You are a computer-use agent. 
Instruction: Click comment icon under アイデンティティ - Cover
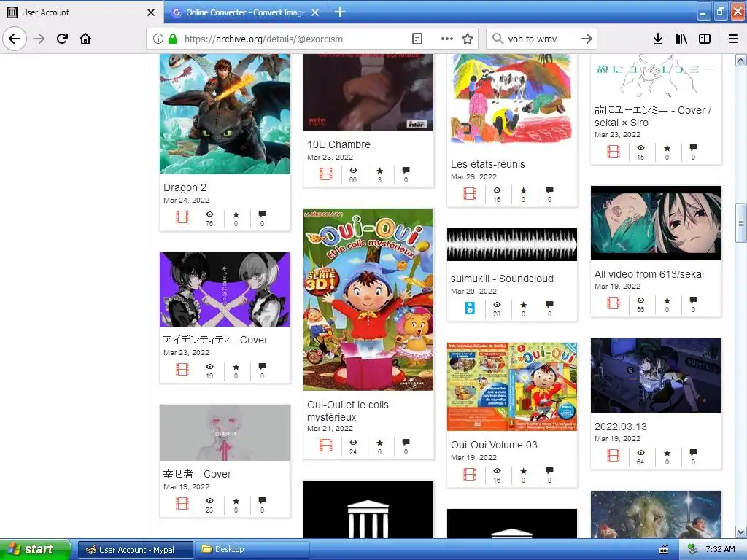click(x=262, y=366)
